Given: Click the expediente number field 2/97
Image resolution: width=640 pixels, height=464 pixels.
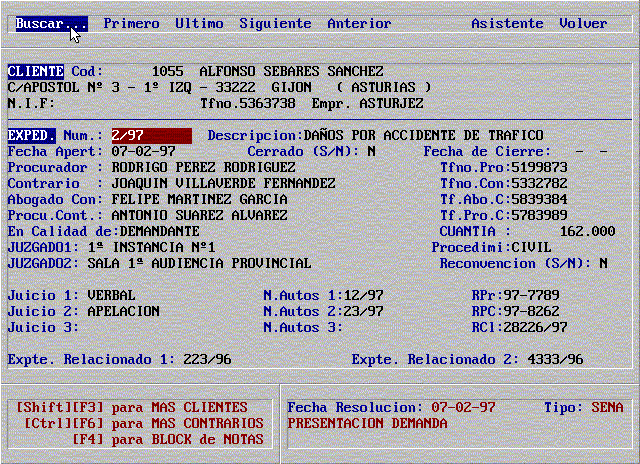Looking at the screenshot, I should tap(151, 135).
